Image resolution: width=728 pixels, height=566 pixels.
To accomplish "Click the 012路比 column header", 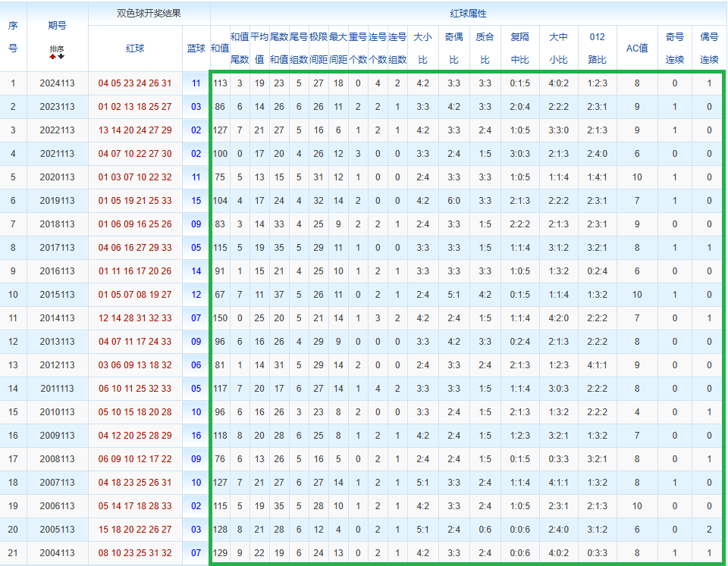I will tap(597, 48).
